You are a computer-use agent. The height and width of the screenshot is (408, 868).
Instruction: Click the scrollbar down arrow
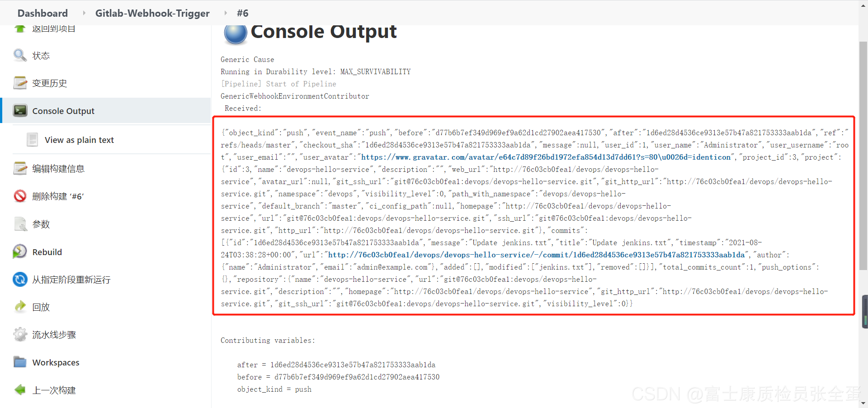coord(863,403)
